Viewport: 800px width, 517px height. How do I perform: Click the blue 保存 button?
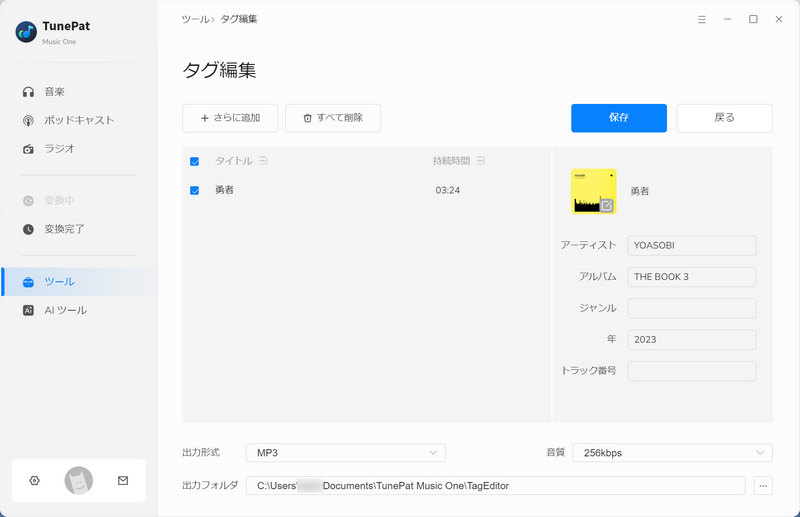[619, 118]
